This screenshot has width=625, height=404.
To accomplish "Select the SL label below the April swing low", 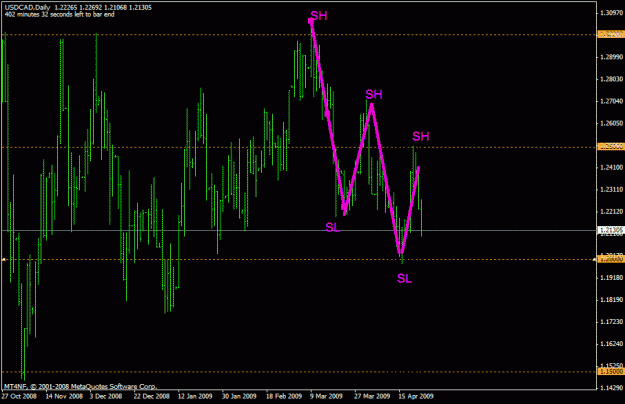I will (x=404, y=278).
